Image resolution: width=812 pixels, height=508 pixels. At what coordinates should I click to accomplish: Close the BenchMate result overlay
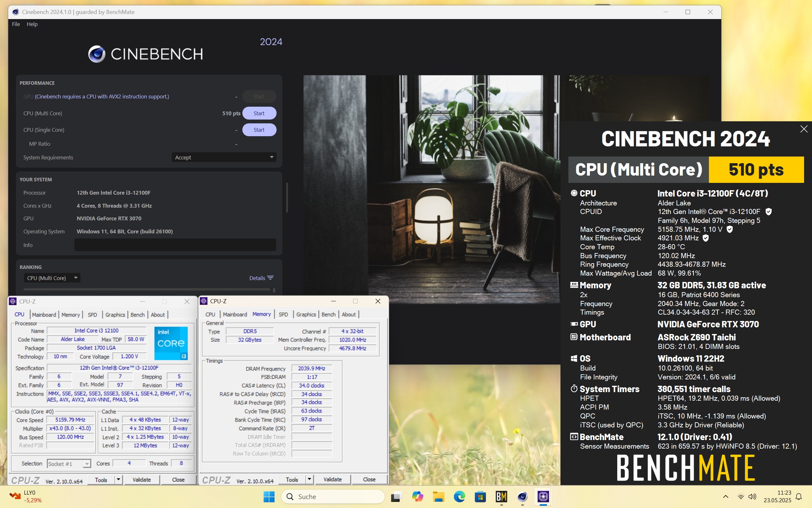[804, 129]
